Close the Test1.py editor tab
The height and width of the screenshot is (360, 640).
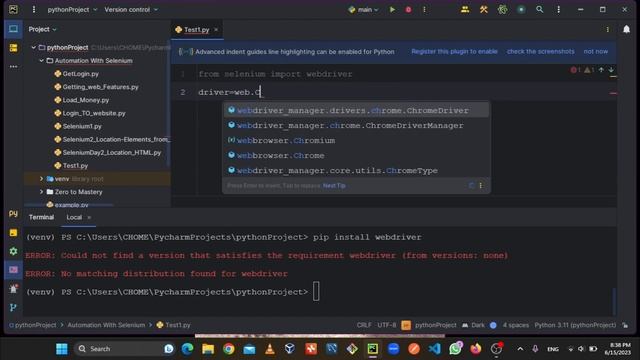coord(216,29)
